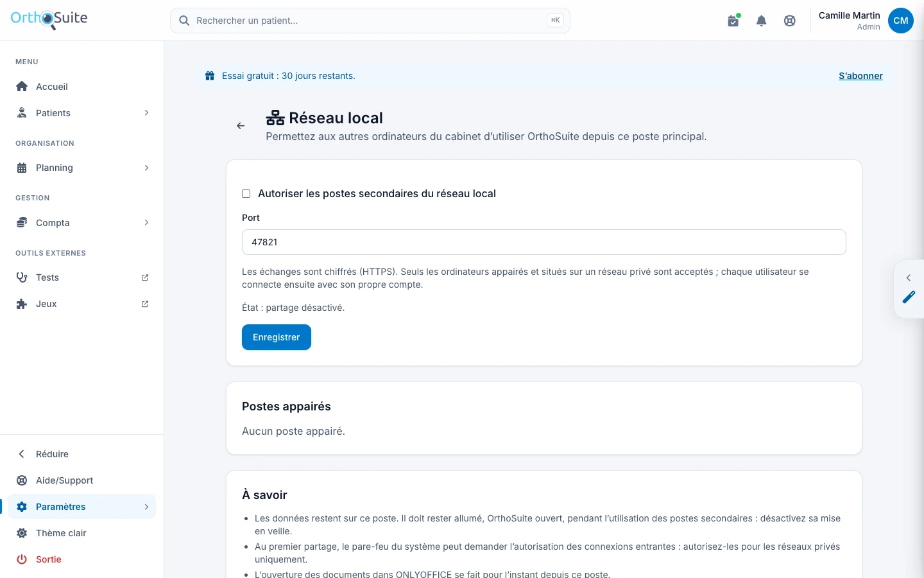
Task: Go back with the left arrow icon
Action: point(241,126)
